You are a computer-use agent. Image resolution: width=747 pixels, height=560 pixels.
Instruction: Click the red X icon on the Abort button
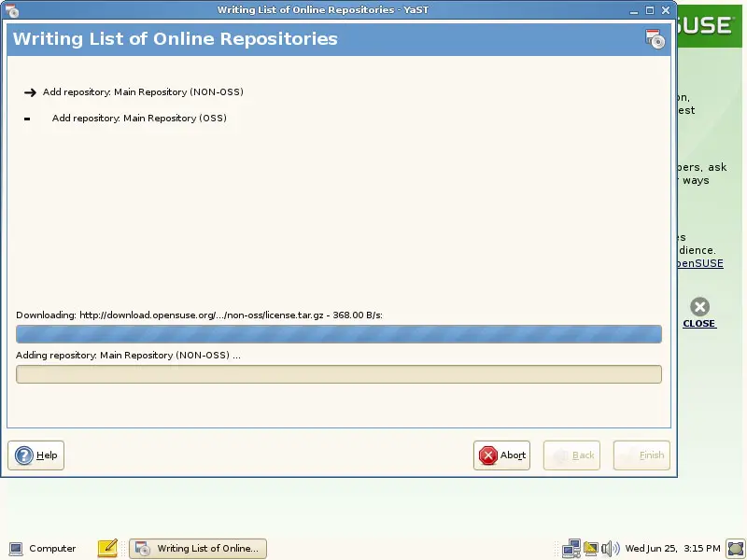pyautogui.click(x=488, y=455)
